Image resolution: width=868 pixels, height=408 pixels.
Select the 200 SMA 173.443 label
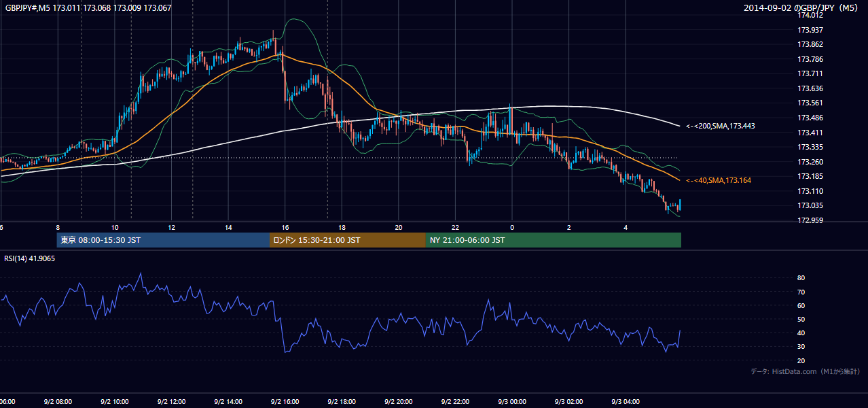[721, 126]
